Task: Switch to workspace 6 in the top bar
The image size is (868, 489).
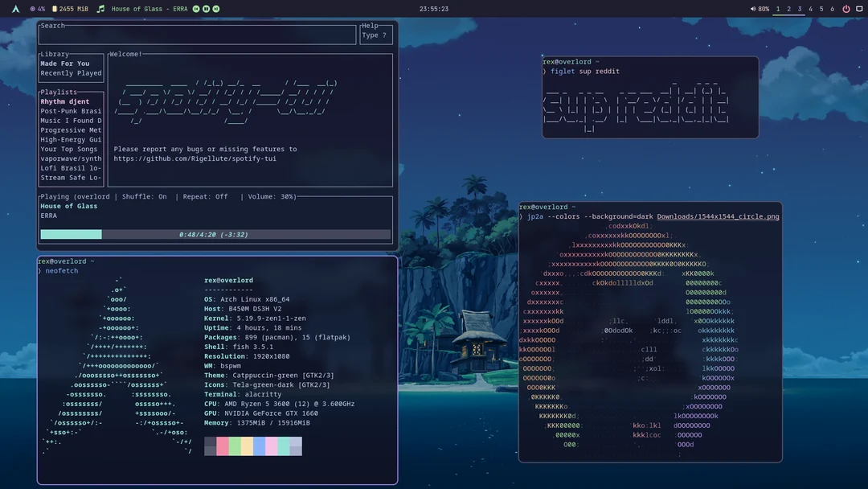Action: (833, 8)
